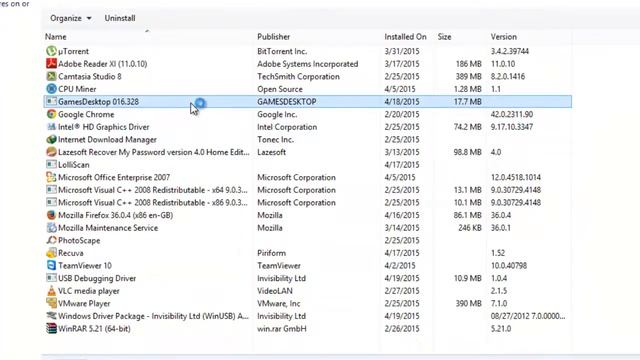The image size is (640, 360).
Task: Click the 17.7 MB size value
Action: pyautogui.click(x=468, y=102)
